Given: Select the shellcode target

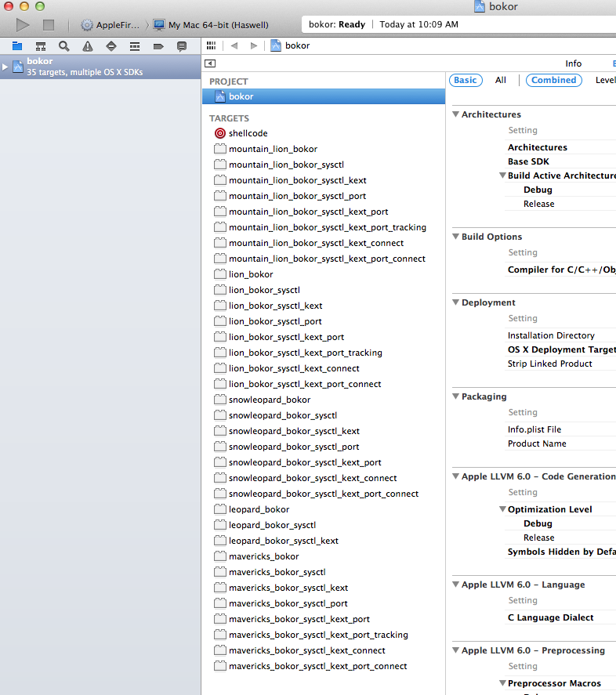Looking at the screenshot, I should [248, 133].
